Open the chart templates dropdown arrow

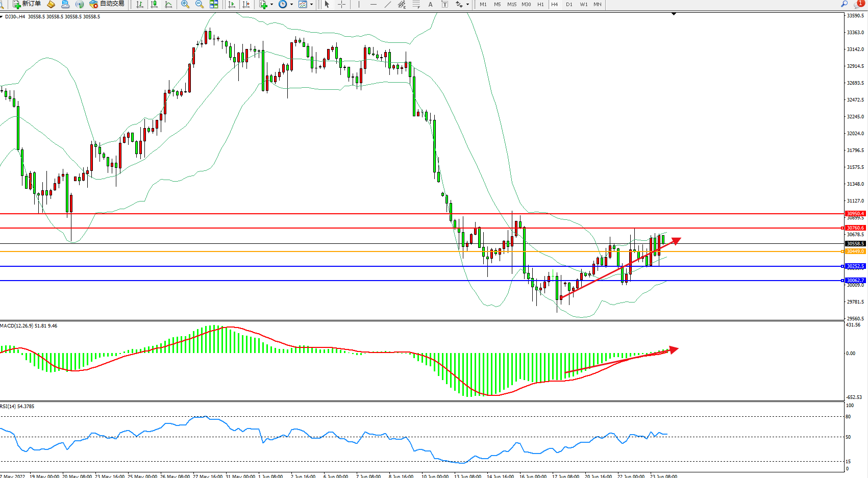[311, 4]
